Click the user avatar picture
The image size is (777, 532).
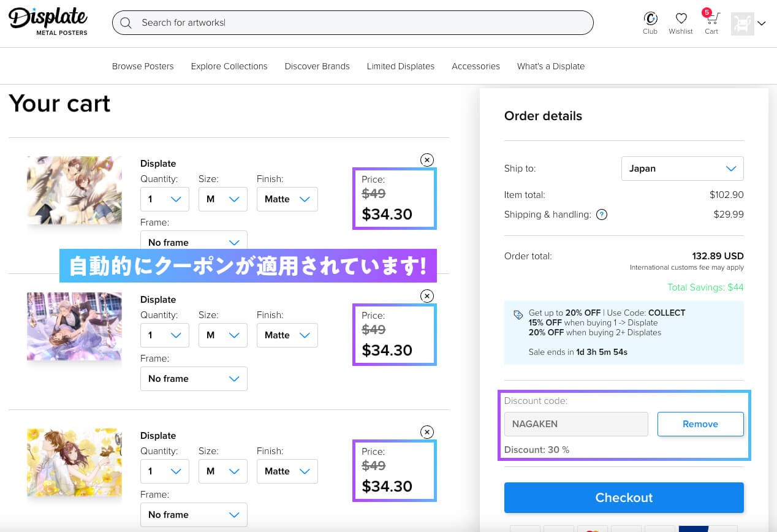coord(742,23)
